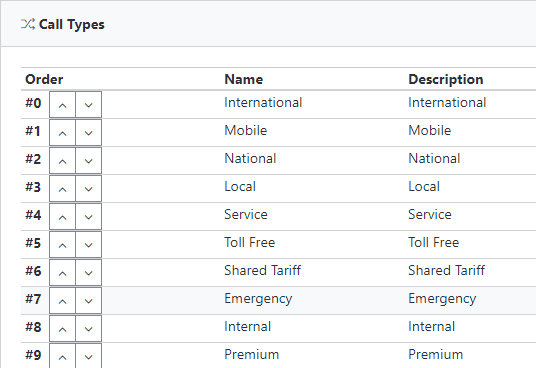Move National call type down
The height and width of the screenshot is (368, 536).
[x=89, y=161]
